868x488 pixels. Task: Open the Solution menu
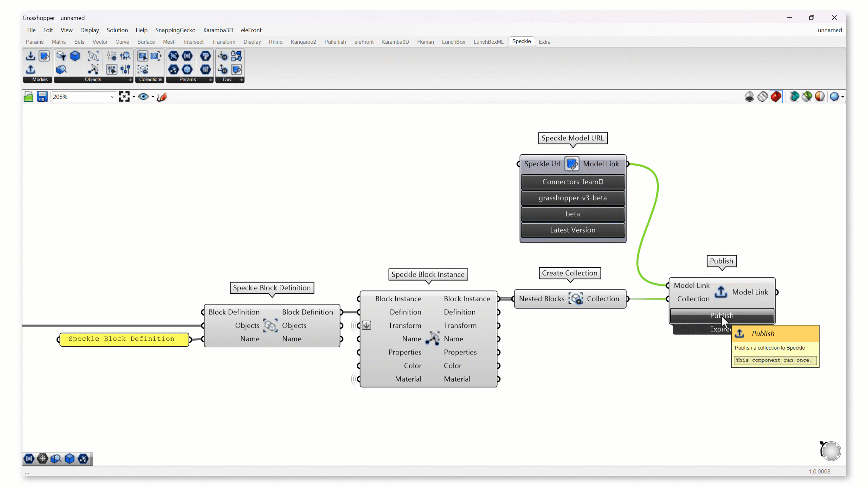click(117, 30)
